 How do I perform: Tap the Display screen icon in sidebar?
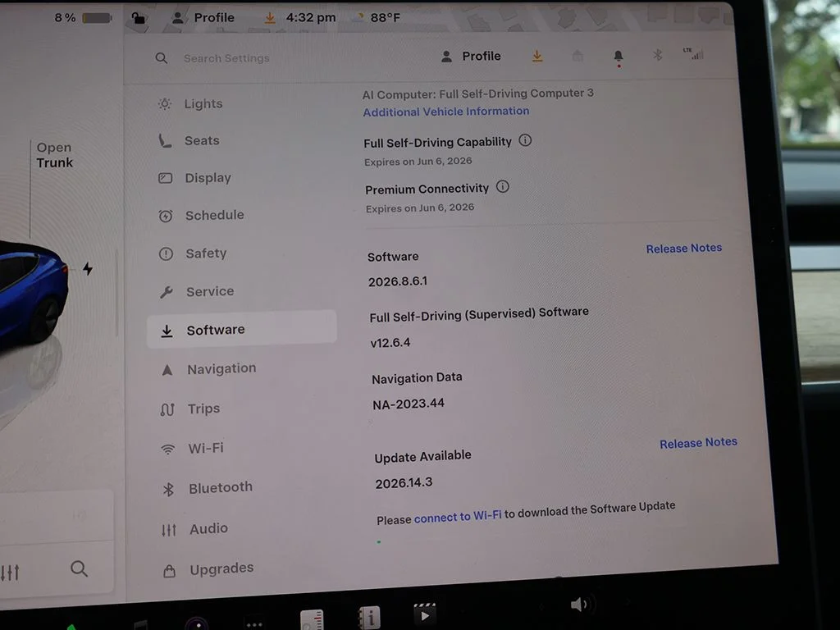tap(166, 178)
